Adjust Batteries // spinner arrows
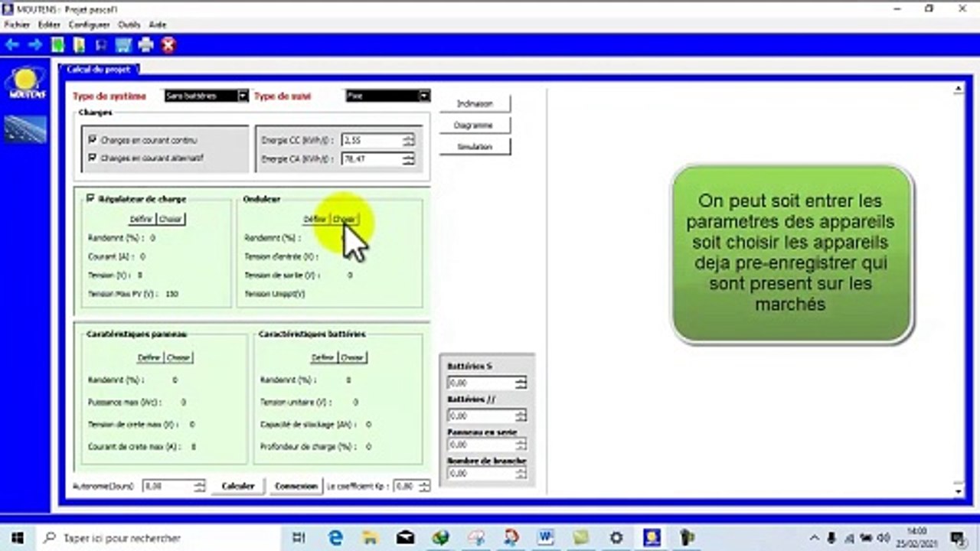Viewport: 980px width, 551px height. 521,416
